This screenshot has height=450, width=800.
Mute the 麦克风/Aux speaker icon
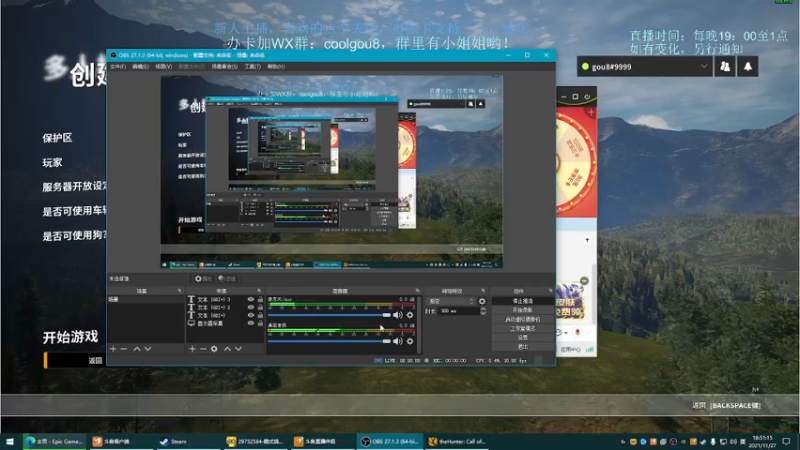(398, 315)
